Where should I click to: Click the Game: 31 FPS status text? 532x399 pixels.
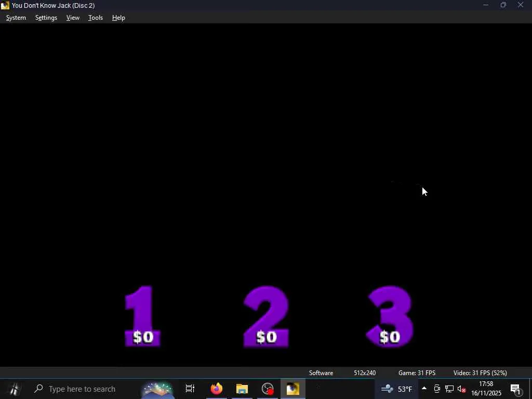coord(417,373)
